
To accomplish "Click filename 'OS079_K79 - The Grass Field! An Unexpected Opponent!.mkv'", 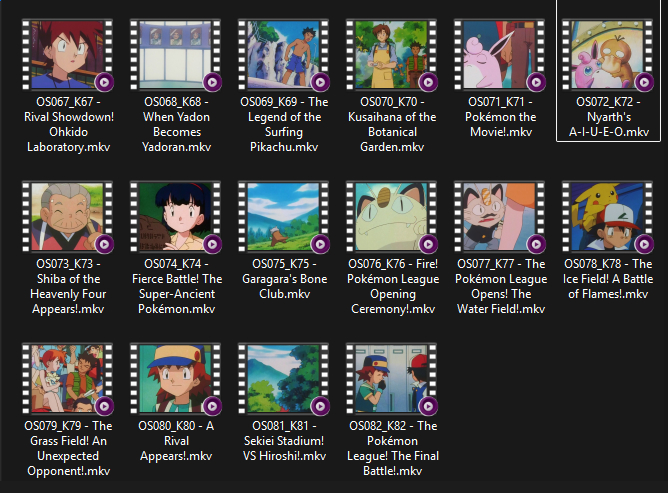I will tap(68, 448).
